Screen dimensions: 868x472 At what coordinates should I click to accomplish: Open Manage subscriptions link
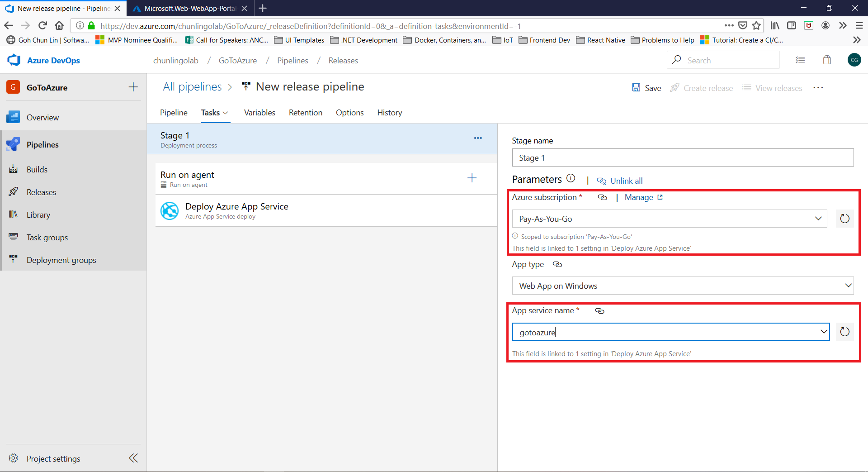[x=643, y=197]
